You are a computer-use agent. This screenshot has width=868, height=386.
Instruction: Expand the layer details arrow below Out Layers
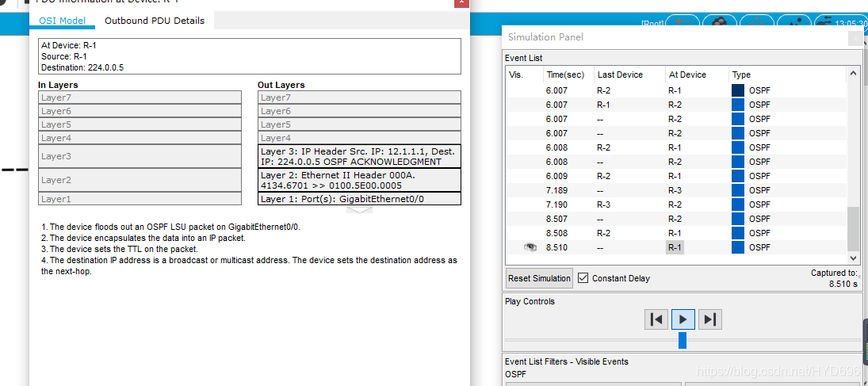click(x=359, y=210)
